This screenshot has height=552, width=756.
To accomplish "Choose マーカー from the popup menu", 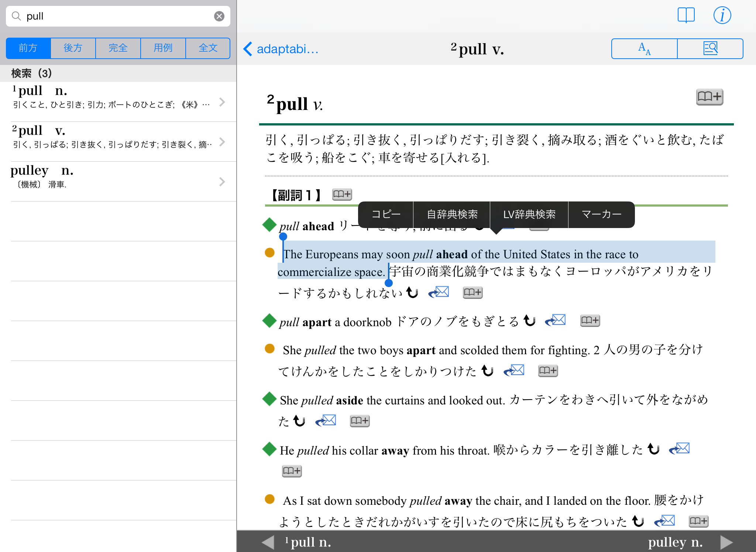I will click(x=601, y=214).
